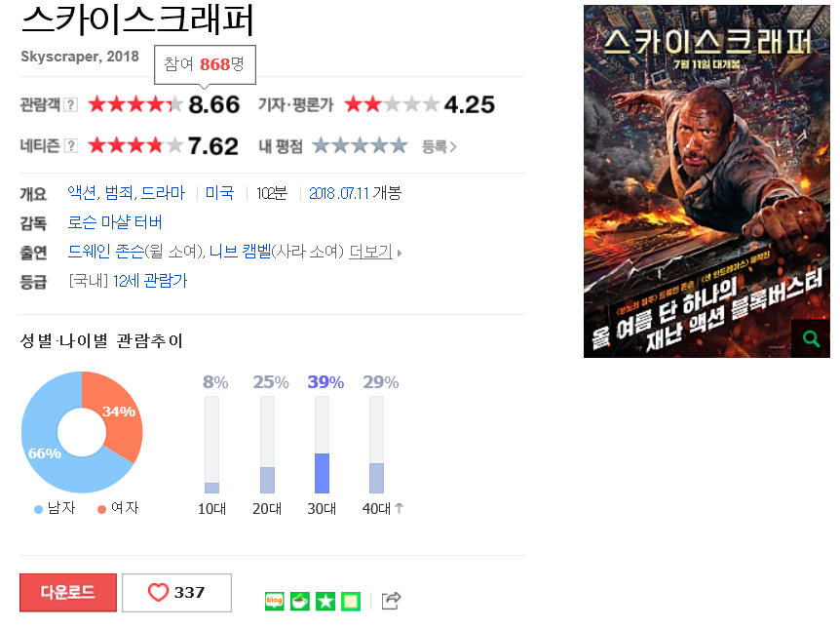Viewport: 840px width, 629px height.
Task: Open the 12세 관람가 rating link
Action: [150, 281]
